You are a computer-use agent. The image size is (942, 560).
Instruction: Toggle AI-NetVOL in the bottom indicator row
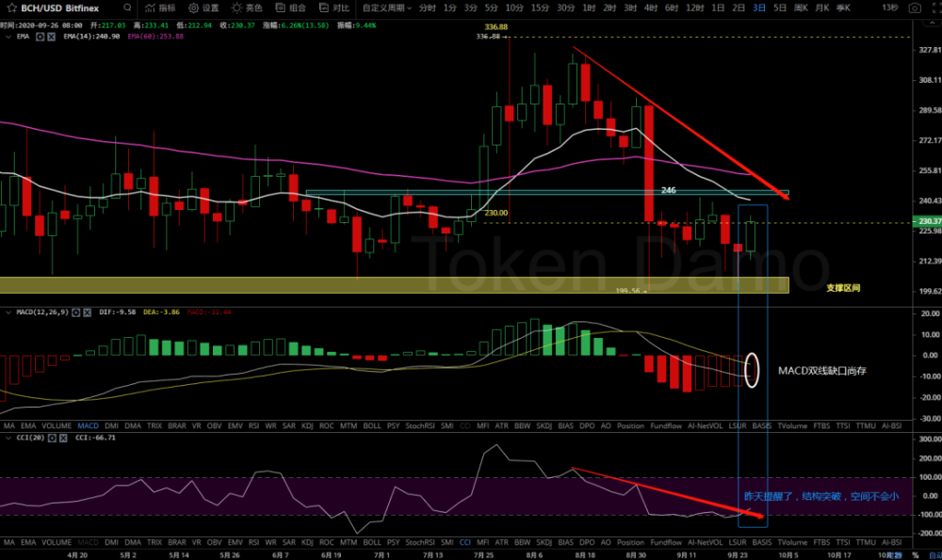click(x=706, y=542)
